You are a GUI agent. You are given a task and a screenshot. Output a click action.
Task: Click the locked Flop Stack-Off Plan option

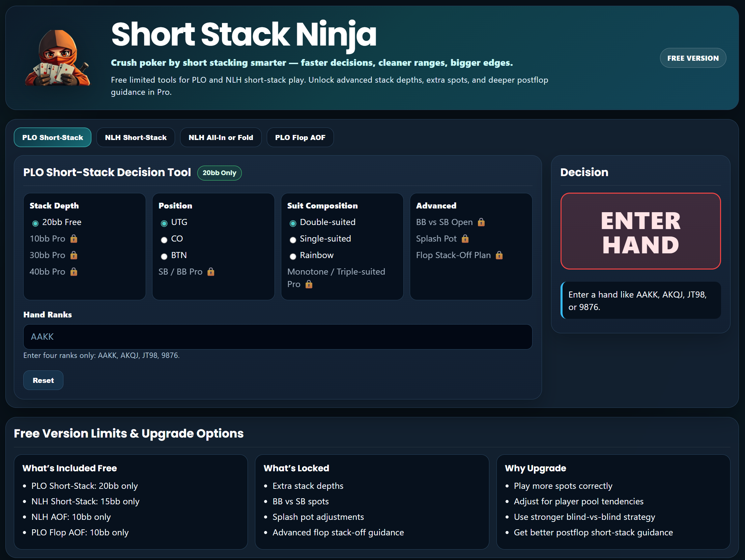(459, 255)
